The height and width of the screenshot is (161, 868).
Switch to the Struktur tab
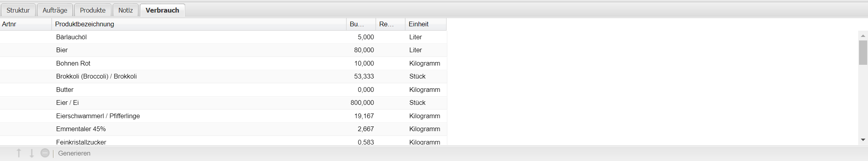[x=18, y=10]
